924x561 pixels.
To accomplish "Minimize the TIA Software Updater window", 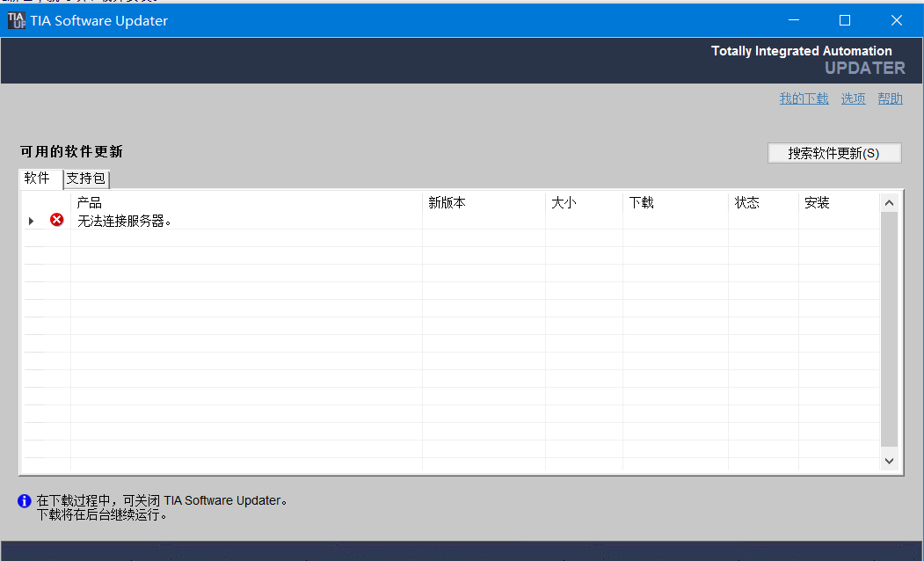I will pos(794,20).
